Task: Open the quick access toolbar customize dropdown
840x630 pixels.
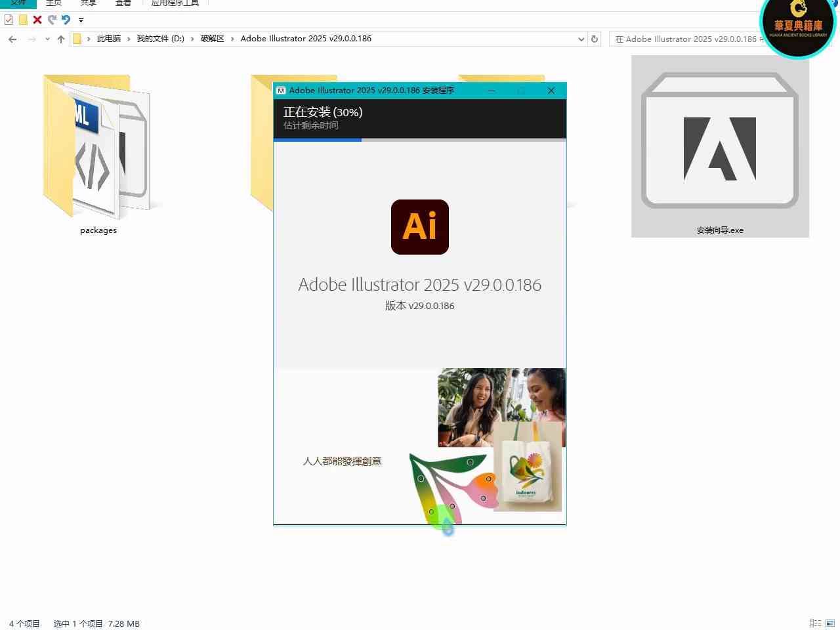Action: click(81, 20)
